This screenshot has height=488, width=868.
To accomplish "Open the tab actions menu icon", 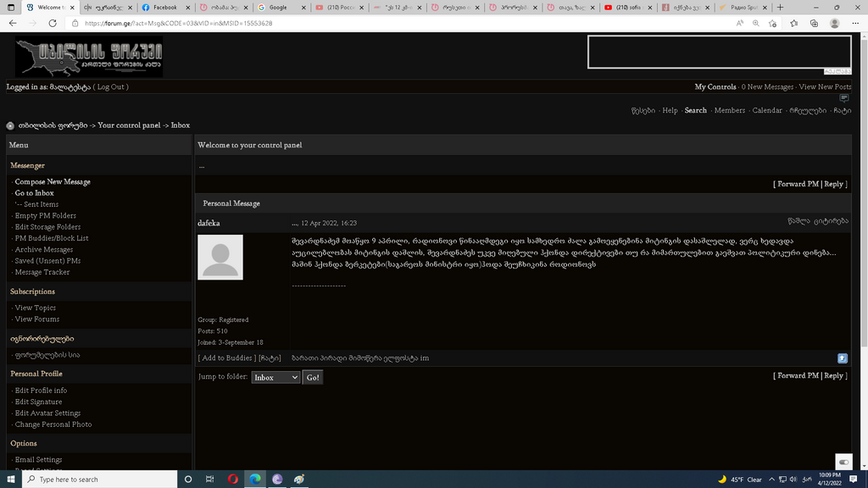I will (10, 7).
